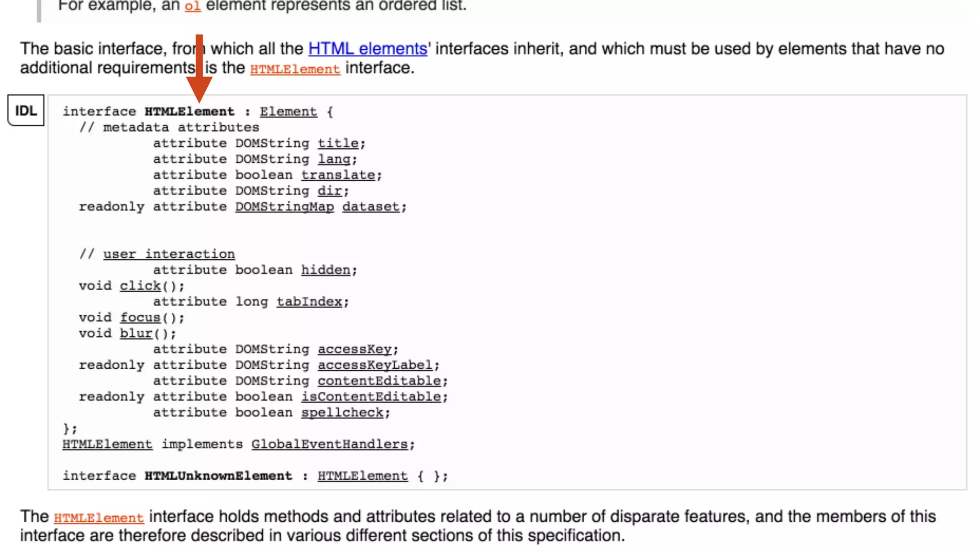The height and width of the screenshot is (551, 980).
Task: Click the spellcheck attribute link
Action: click(342, 412)
